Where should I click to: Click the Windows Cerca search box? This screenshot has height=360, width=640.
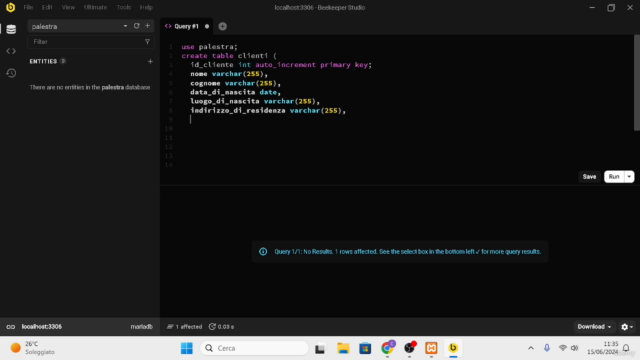[x=254, y=348]
